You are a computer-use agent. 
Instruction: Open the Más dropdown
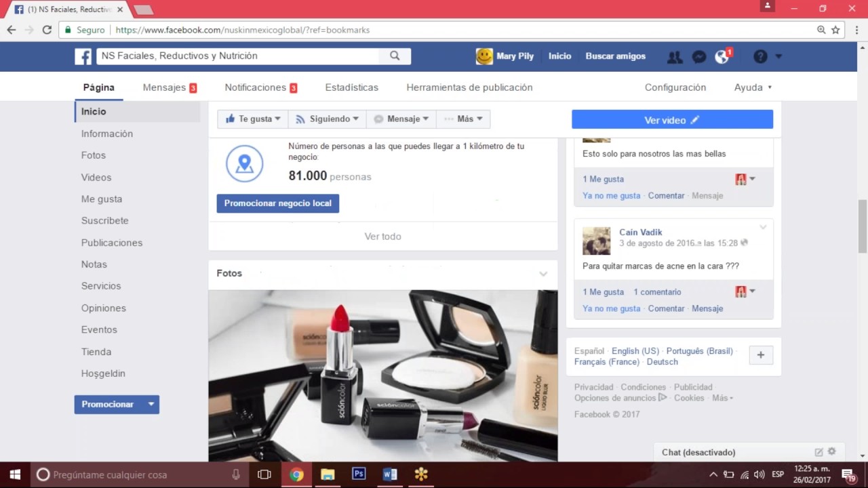(462, 119)
